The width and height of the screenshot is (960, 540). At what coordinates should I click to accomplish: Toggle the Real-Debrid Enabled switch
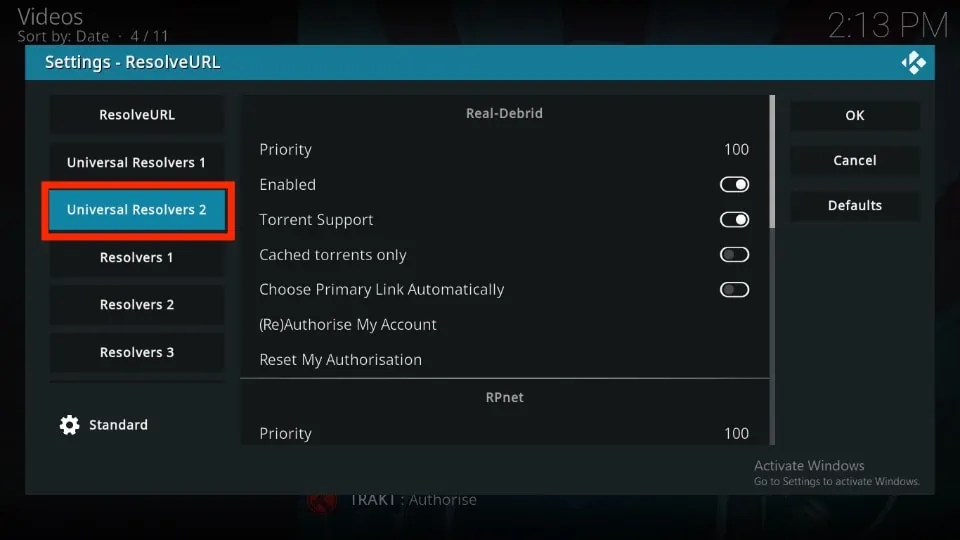coord(734,184)
